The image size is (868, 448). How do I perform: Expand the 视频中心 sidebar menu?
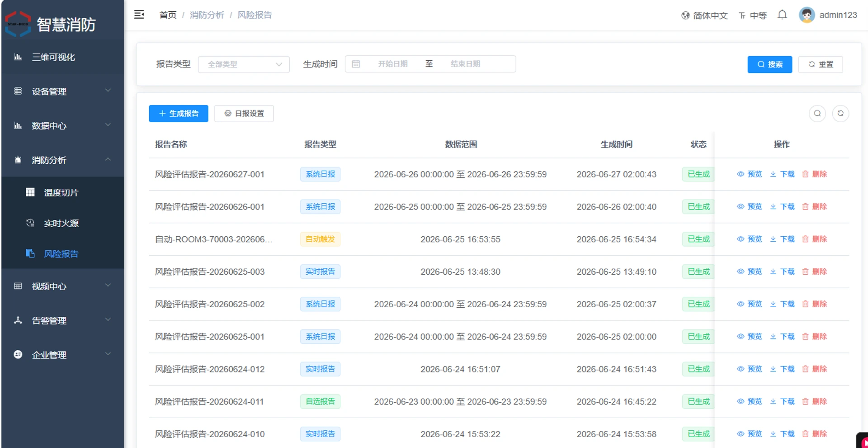click(62, 286)
